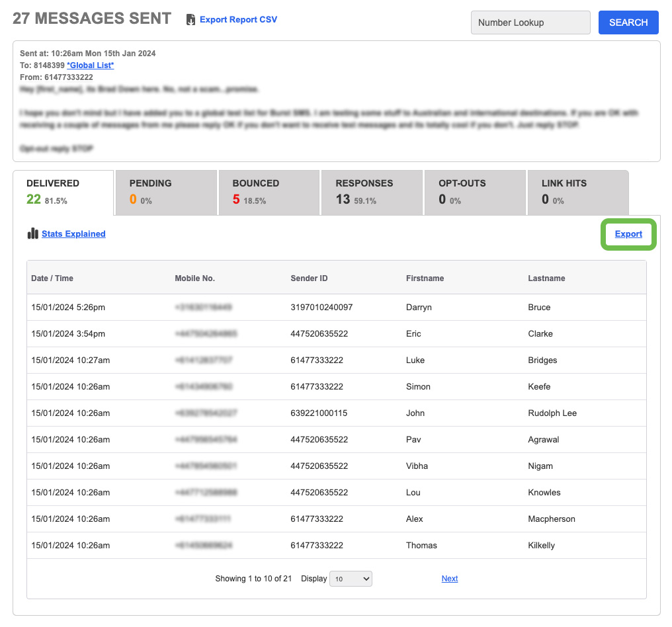This screenshot has height=627, width=672.
Task: Select the last name Agrawal
Action: (x=544, y=440)
